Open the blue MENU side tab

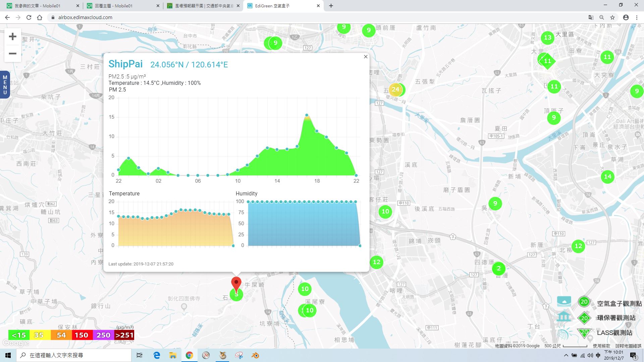pyautogui.click(x=5, y=84)
